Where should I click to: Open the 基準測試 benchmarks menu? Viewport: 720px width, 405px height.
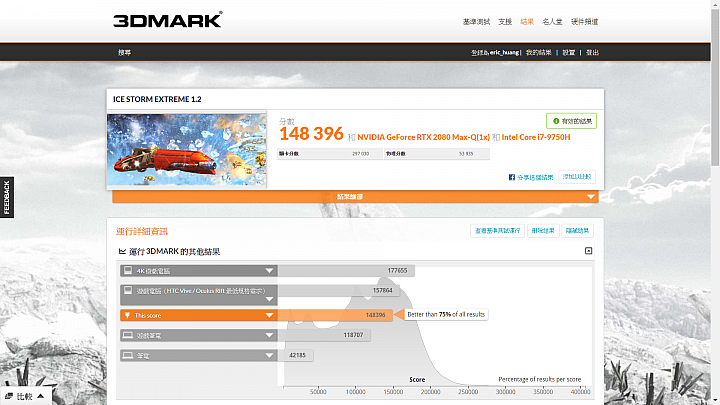click(x=476, y=22)
